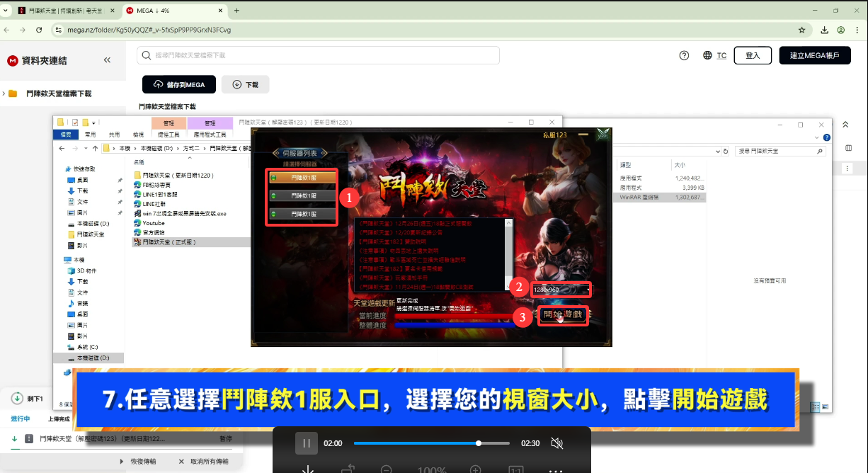This screenshot has height=473, width=868.
Task: Open the MEGA help question mark icon
Action: 684,55
